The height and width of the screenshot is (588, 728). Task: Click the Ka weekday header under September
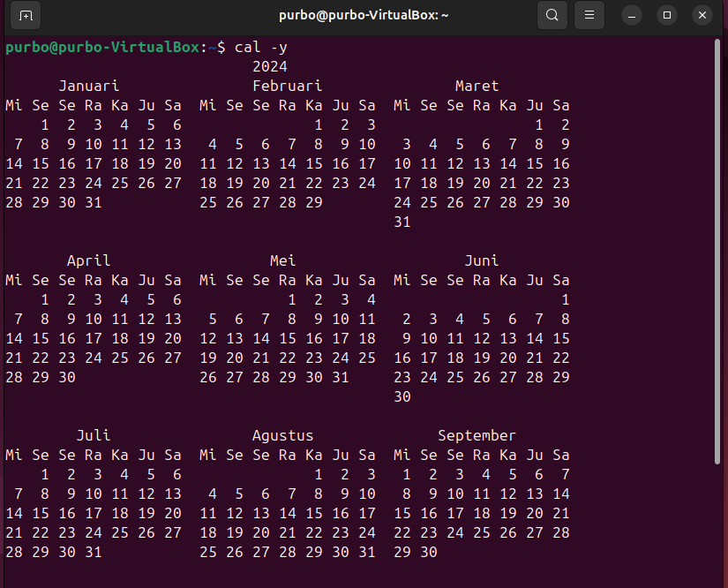[x=508, y=455]
